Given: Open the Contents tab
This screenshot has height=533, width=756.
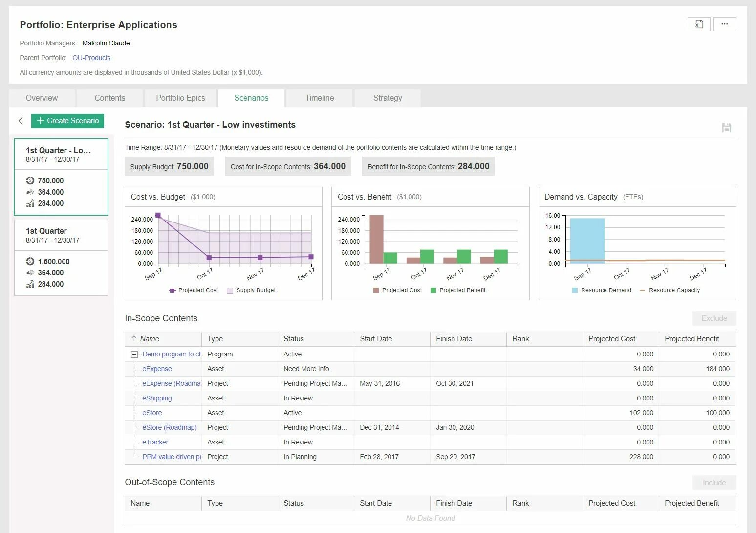Looking at the screenshot, I should (x=110, y=98).
